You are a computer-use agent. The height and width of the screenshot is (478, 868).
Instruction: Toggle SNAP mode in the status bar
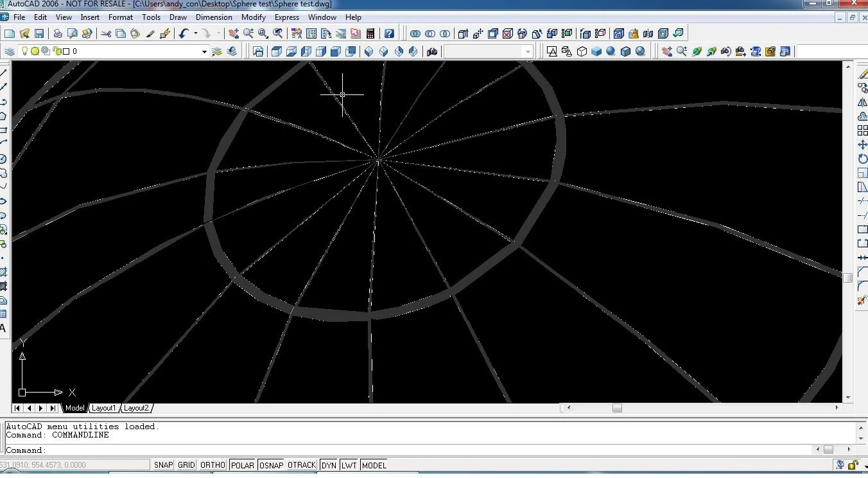point(164,465)
